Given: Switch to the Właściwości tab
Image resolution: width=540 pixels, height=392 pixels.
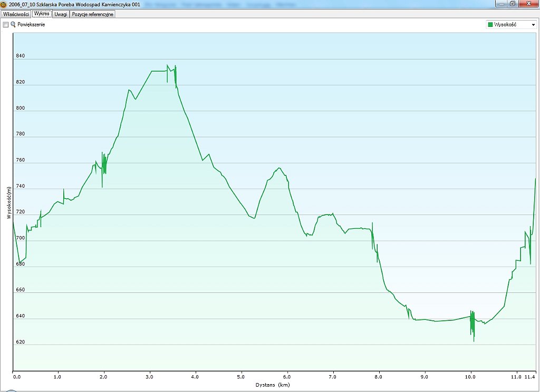Looking at the screenshot, I should coord(16,14).
